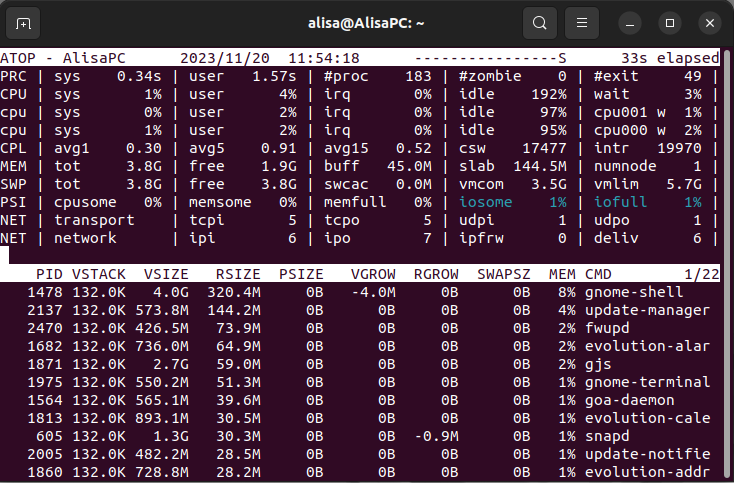Maximize the terminal window

pyautogui.click(x=670, y=23)
